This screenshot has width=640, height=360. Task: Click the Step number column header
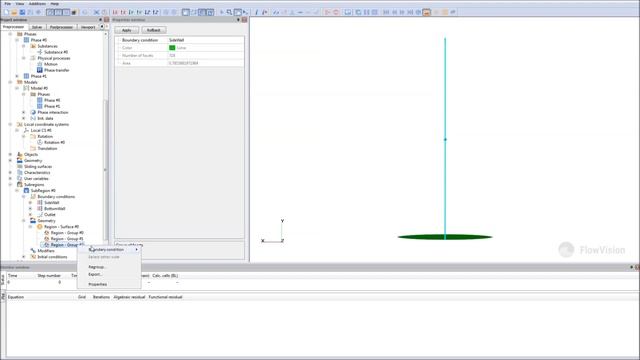49,276
